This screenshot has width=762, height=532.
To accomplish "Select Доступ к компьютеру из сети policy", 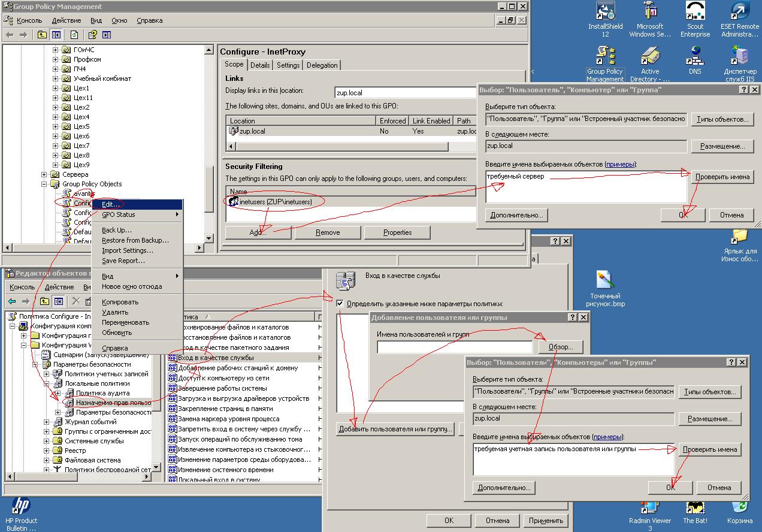I will pyautogui.click(x=223, y=378).
